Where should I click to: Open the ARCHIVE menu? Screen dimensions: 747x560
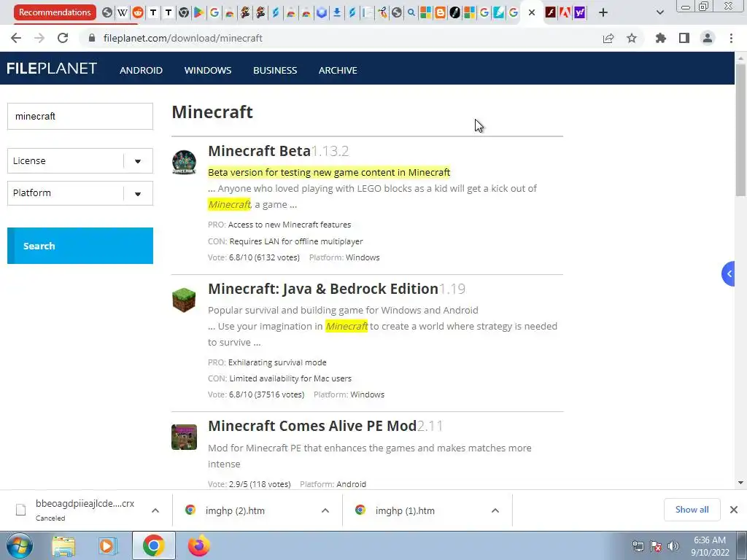coord(338,71)
